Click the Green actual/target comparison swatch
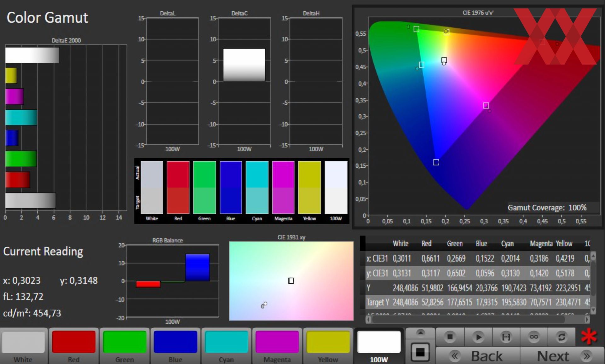This screenshot has width=605, height=364. point(205,188)
